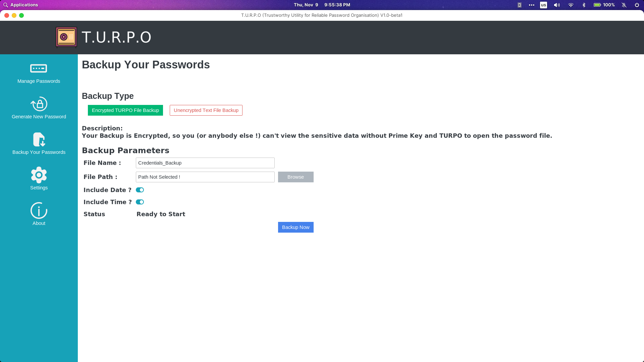Click the File Path input field
This screenshot has height=362, width=644.
205,177
